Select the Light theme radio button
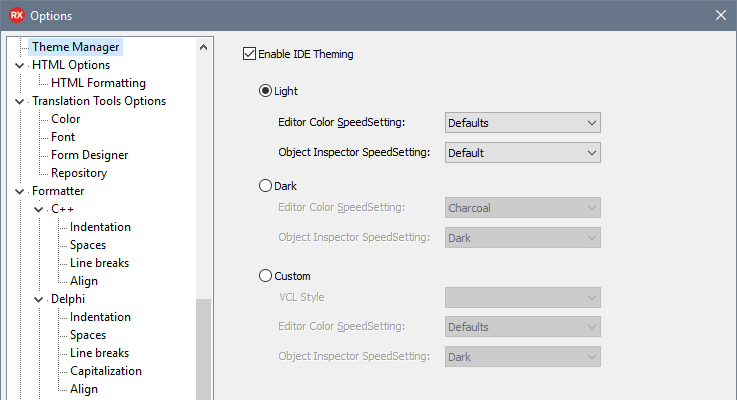This screenshot has height=400, width=737. [266, 91]
